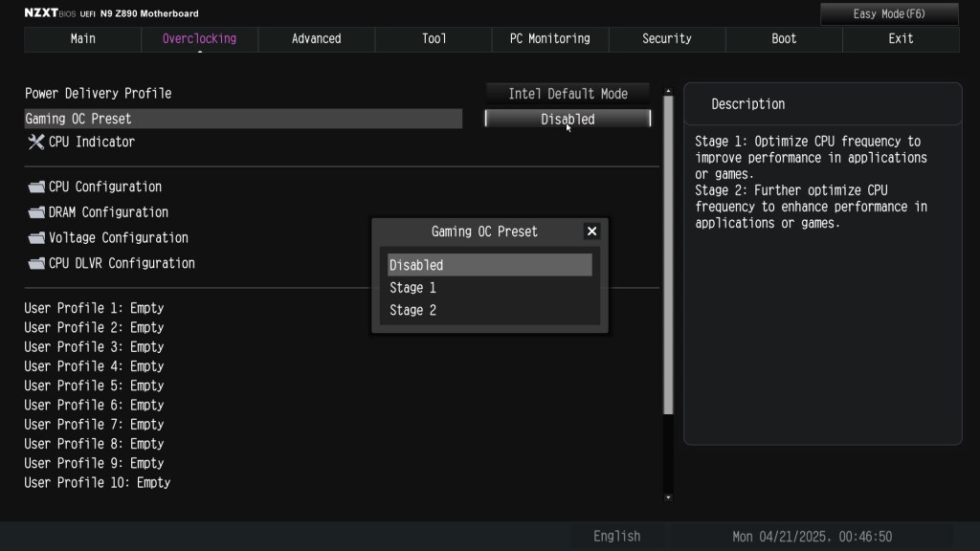980x551 pixels.
Task: Open the Power Delivery Profile value selector
Action: pyautogui.click(x=568, y=94)
